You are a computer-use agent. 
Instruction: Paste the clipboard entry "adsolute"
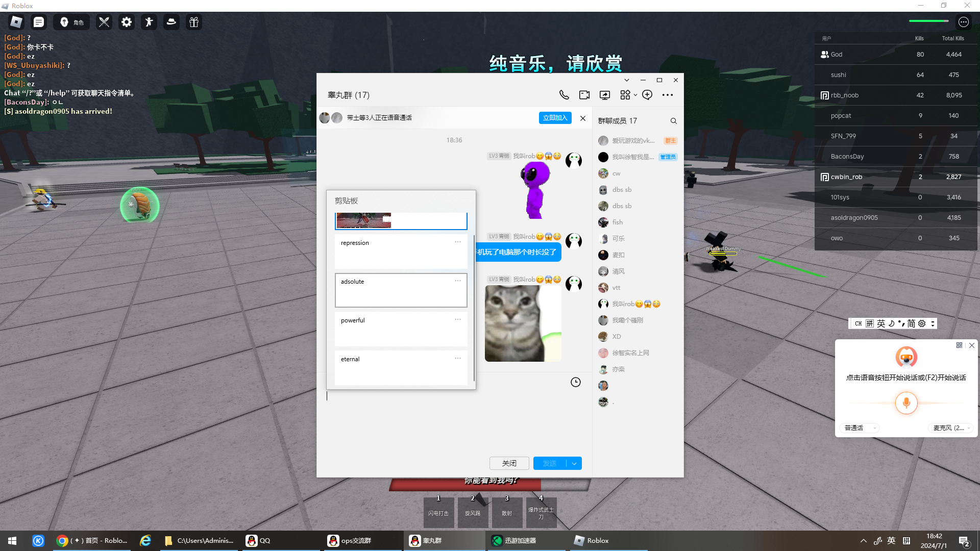pyautogui.click(x=401, y=290)
